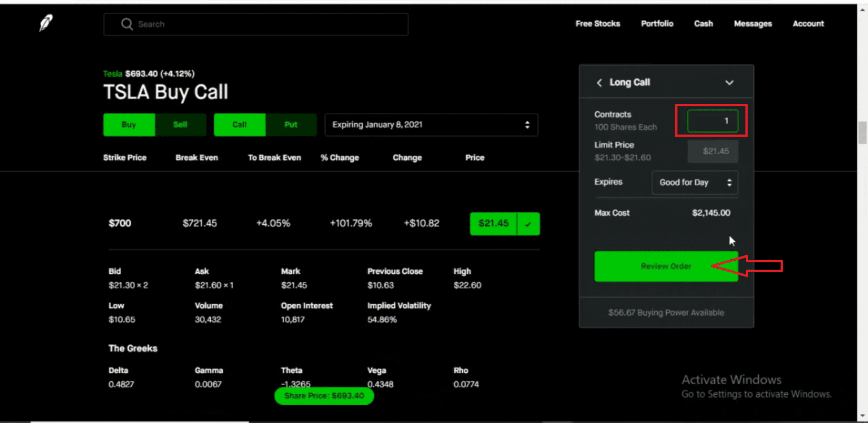Click the Strike Price column header
The image size is (868, 423).
coord(125,158)
